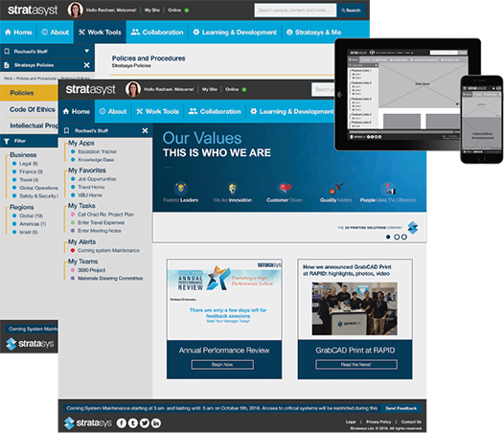This screenshot has height=433, width=504.
Task: Click the Search button in the back window
Action: coord(352,11)
